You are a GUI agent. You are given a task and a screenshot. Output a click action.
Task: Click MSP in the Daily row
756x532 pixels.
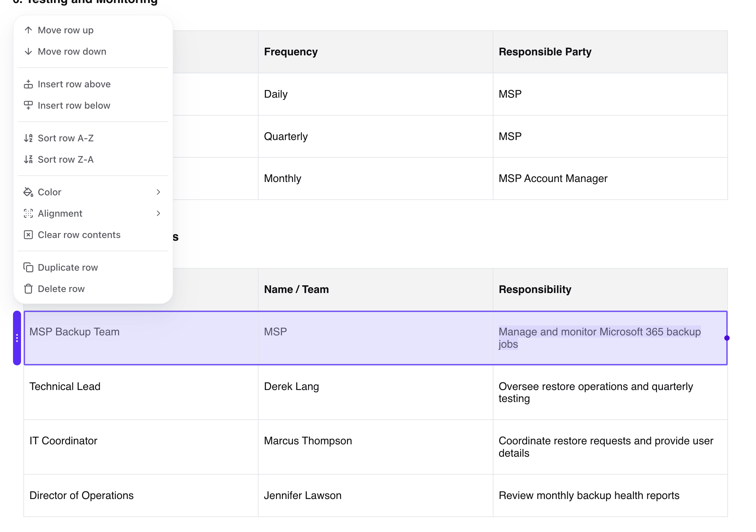click(x=610, y=94)
